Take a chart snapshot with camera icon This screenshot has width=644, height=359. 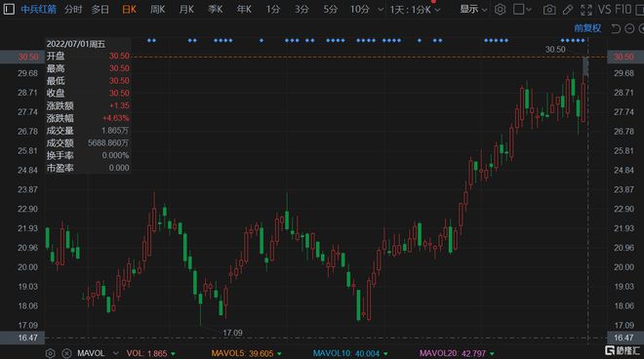tap(549, 10)
